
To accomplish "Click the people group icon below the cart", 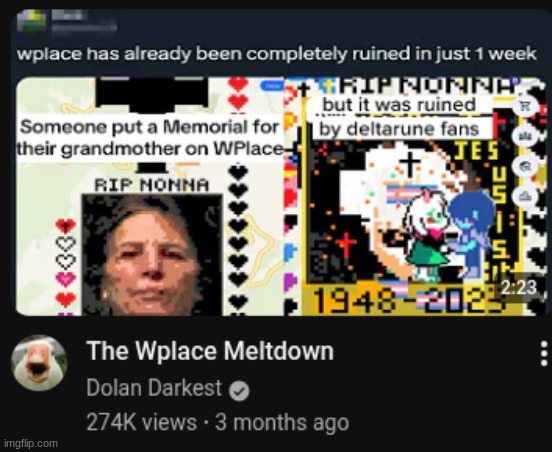I will coord(525,136).
